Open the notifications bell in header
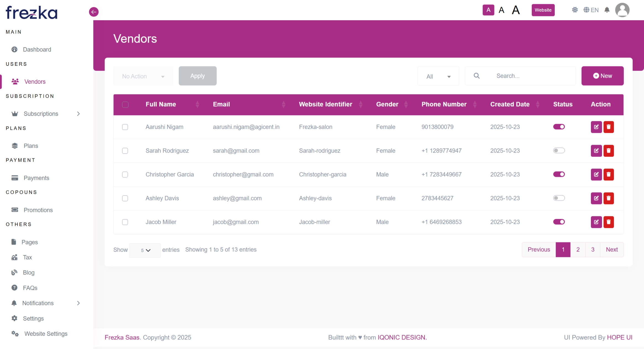 (x=607, y=10)
